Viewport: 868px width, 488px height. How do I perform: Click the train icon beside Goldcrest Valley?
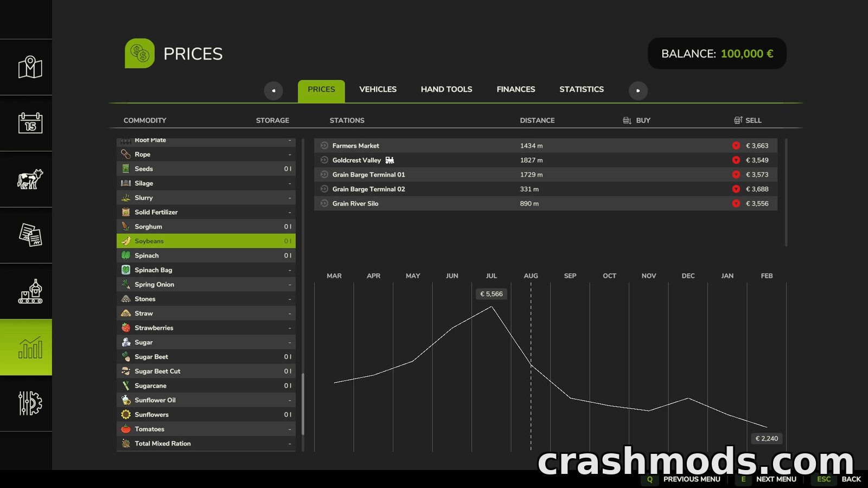390,160
